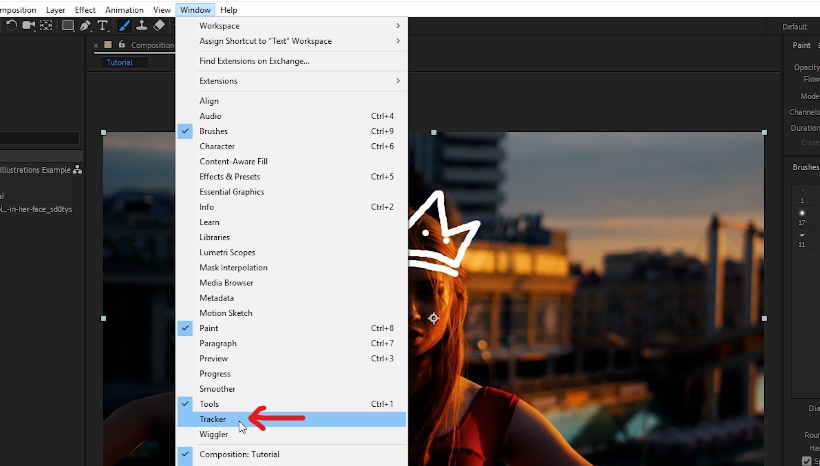Open the Effects & Presets panel
Image resolution: width=820 pixels, height=466 pixels.
(292, 177)
